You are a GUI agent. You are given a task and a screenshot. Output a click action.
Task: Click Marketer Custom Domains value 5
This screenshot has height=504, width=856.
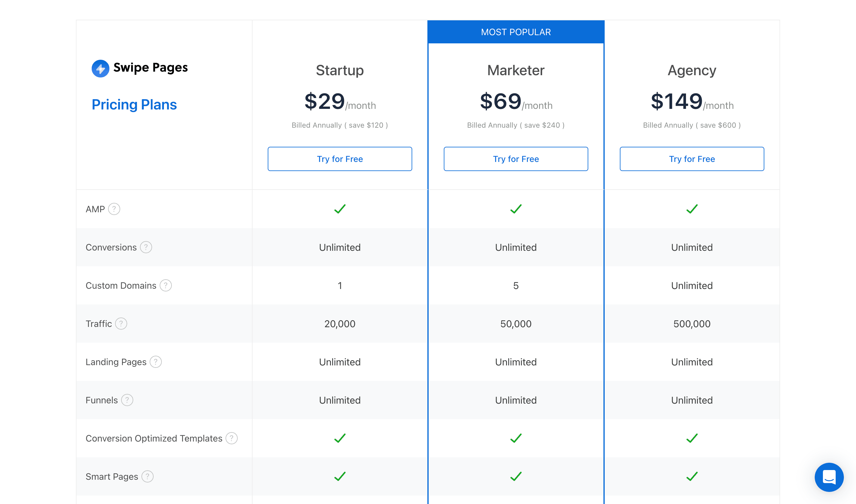[x=516, y=286]
